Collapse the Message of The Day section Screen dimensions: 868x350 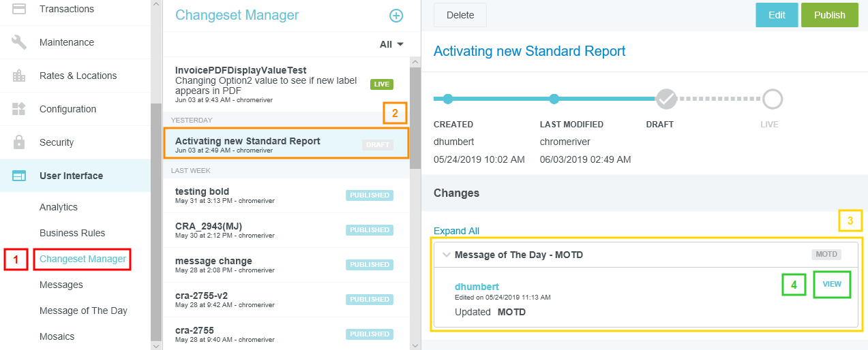click(447, 255)
